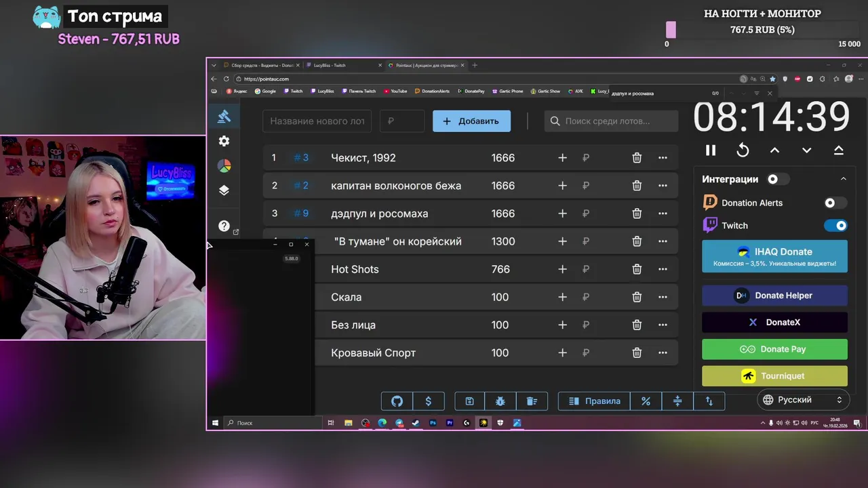
Task: Open the auction gavel page in sidebar
Action: [224, 117]
